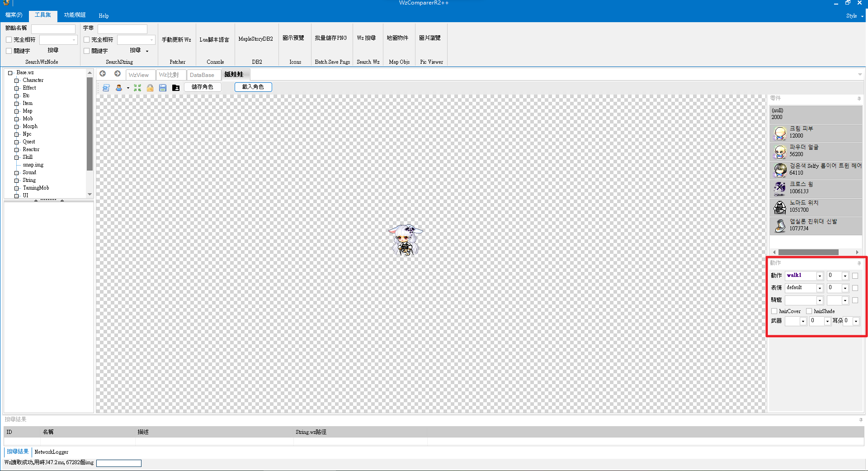Select the 노마드 위치 outfit icon
Viewport: 868px width, 471px height.
point(780,207)
